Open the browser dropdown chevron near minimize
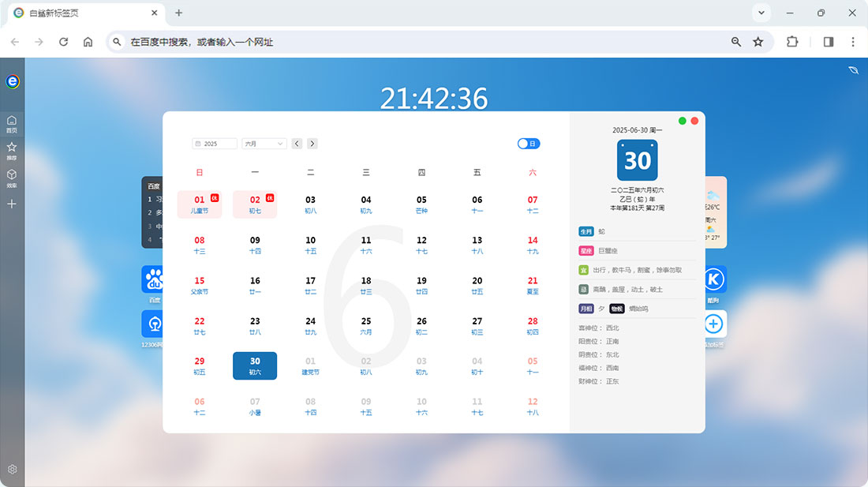The image size is (868, 487). (x=761, y=13)
